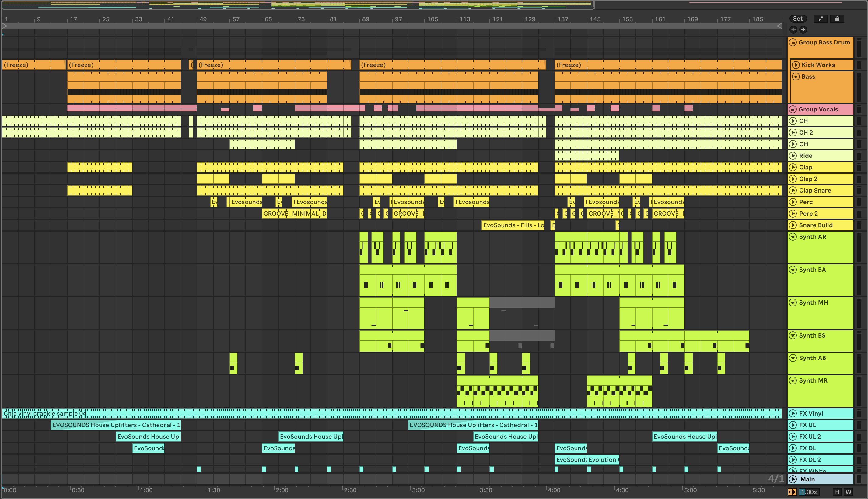Unfold the Snare Build track

click(x=793, y=225)
